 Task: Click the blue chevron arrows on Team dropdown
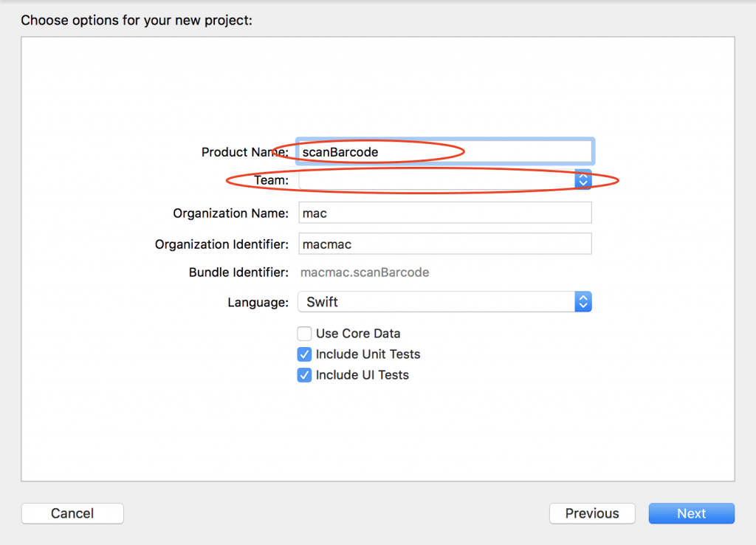[583, 180]
